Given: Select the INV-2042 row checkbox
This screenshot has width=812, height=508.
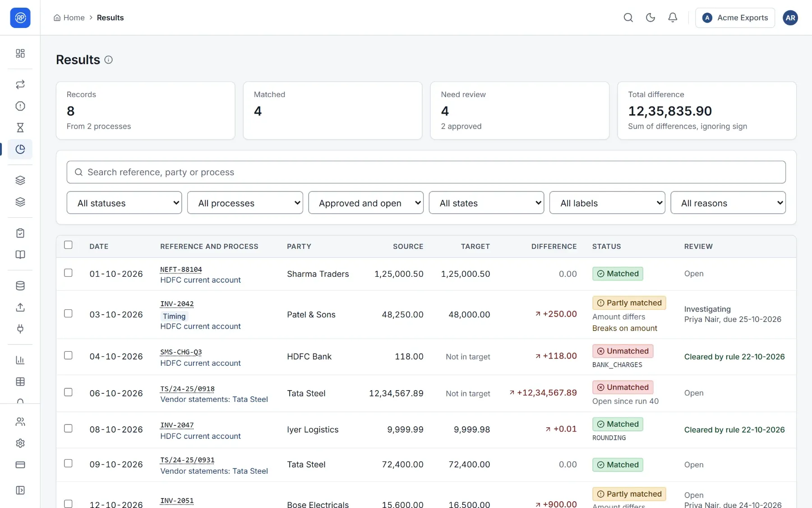Looking at the screenshot, I should [x=68, y=313].
